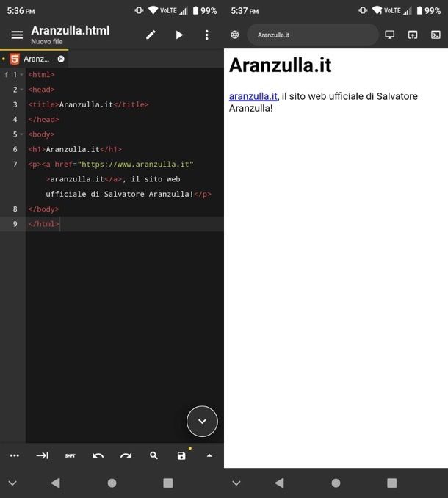The height and width of the screenshot is (498, 448).
Task: Open the hamburger menu in the editor
Action: (17, 35)
